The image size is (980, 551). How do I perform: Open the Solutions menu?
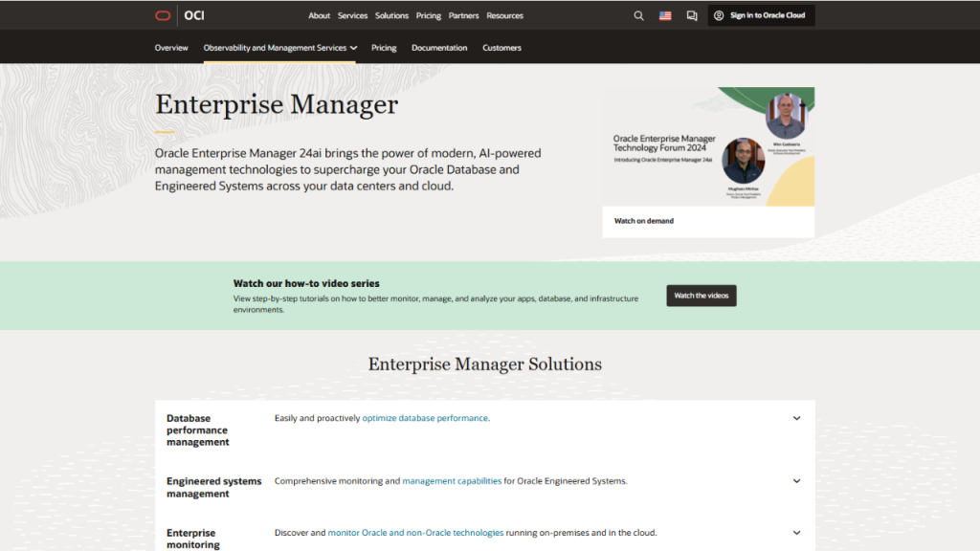pyautogui.click(x=391, y=15)
